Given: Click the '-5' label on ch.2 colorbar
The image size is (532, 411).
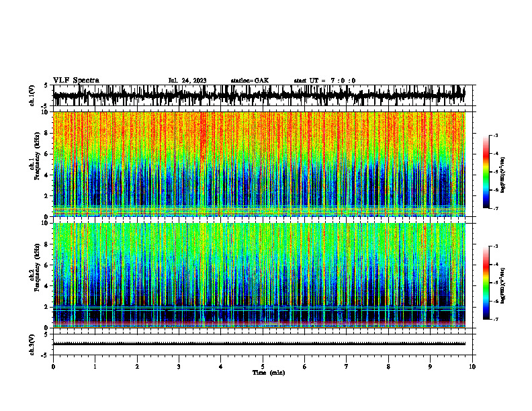Looking at the screenshot, I should tap(496, 283).
